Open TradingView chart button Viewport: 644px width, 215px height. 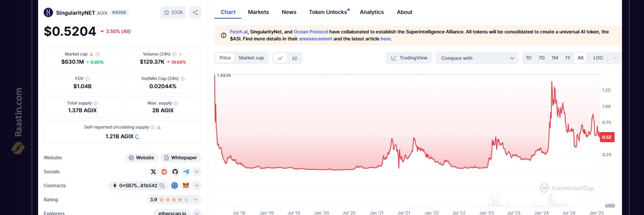pyautogui.click(x=409, y=58)
